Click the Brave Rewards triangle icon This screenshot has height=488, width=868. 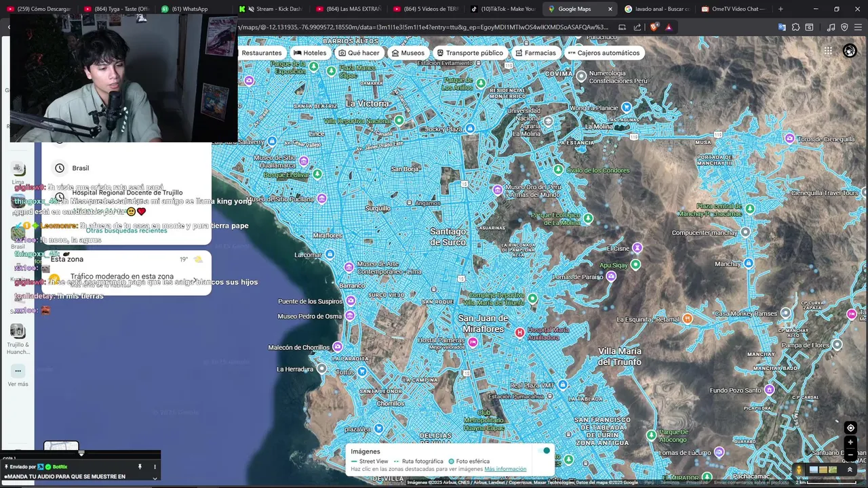click(x=669, y=27)
